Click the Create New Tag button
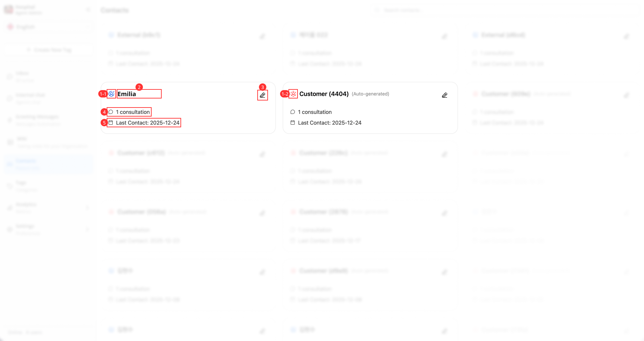Image resolution: width=644 pixels, height=341 pixels. (49, 50)
